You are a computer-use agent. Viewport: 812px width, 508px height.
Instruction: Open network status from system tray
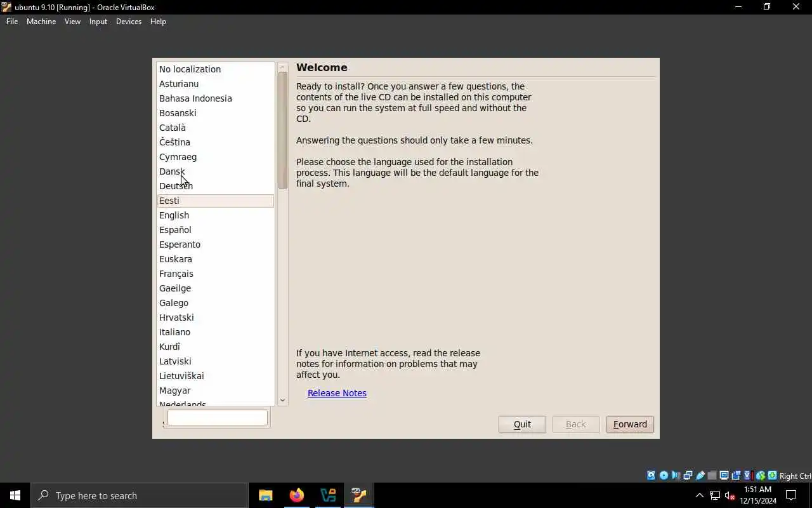tap(715, 495)
